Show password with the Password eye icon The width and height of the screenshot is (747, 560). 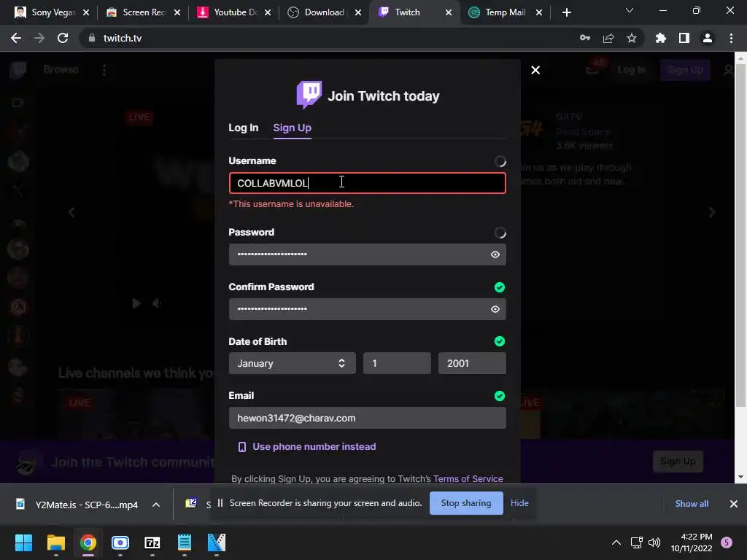tap(495, 254)
